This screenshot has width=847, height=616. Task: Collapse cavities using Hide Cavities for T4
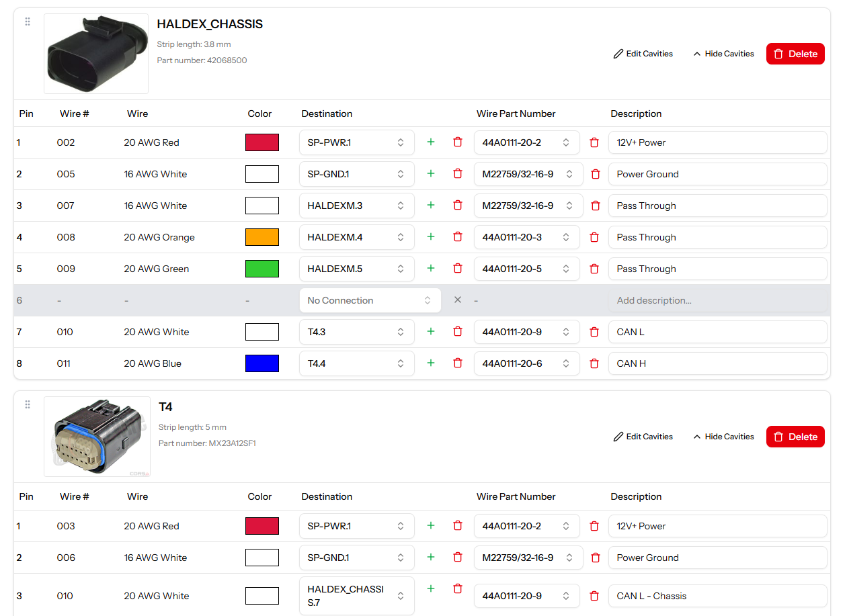[723, 436]
